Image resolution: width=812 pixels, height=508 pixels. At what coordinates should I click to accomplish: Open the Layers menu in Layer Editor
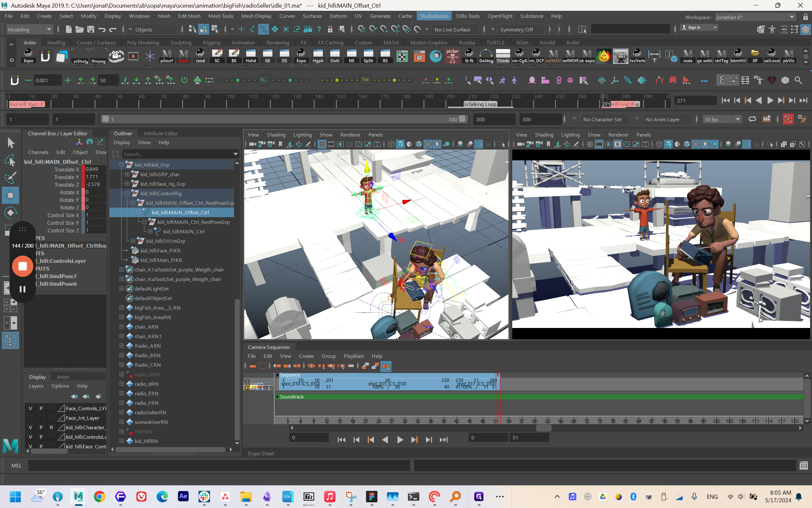click(x=36, y=386)
